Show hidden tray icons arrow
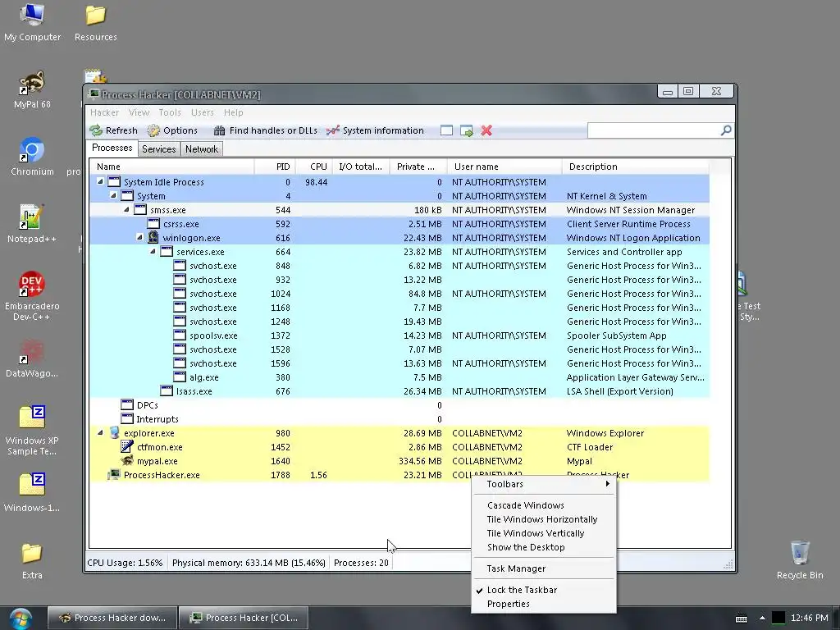Screen dimensions: 840x630 762,618
